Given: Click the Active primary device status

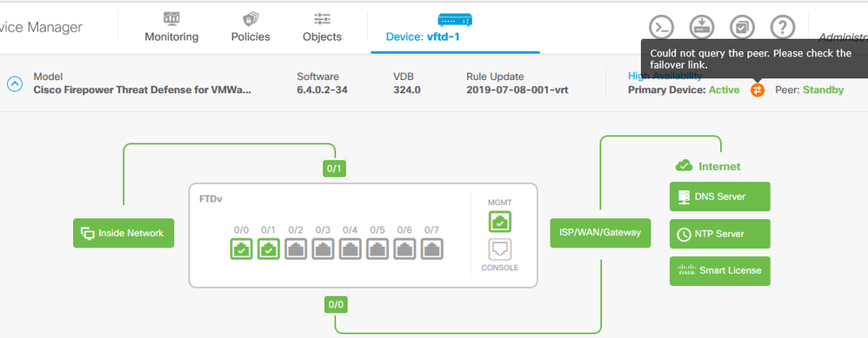Looking at the screenshot, I should pos(724,89).
